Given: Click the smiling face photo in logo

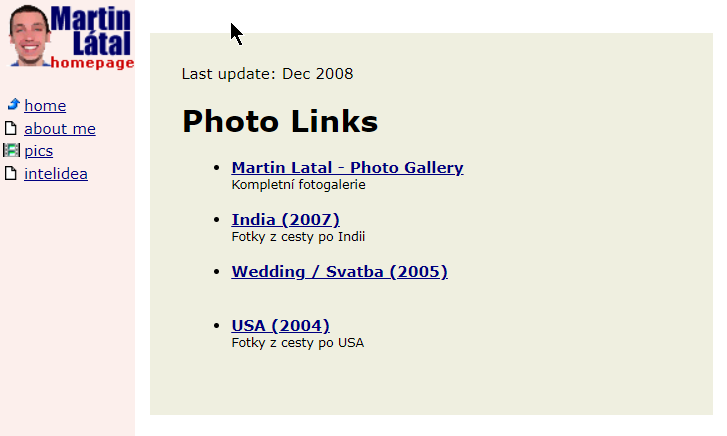Looking at the screenshot, I should 29,36.
